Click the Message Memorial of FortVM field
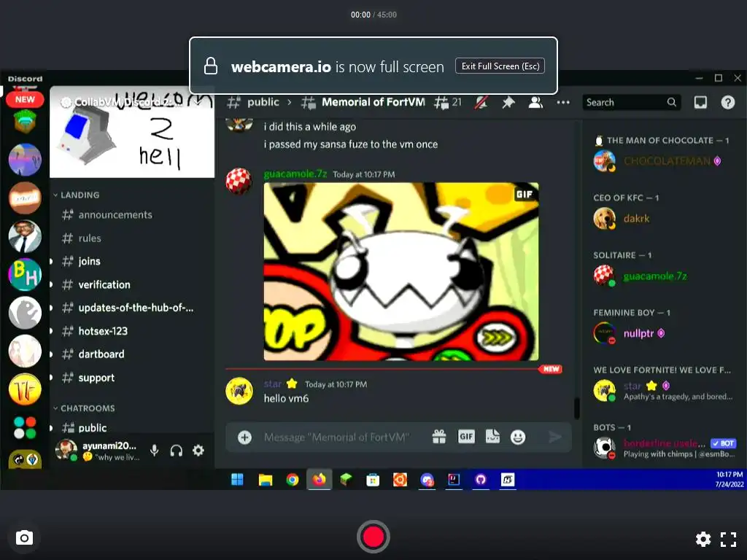Viewport: 747px width, 560px height. point(337,437)
